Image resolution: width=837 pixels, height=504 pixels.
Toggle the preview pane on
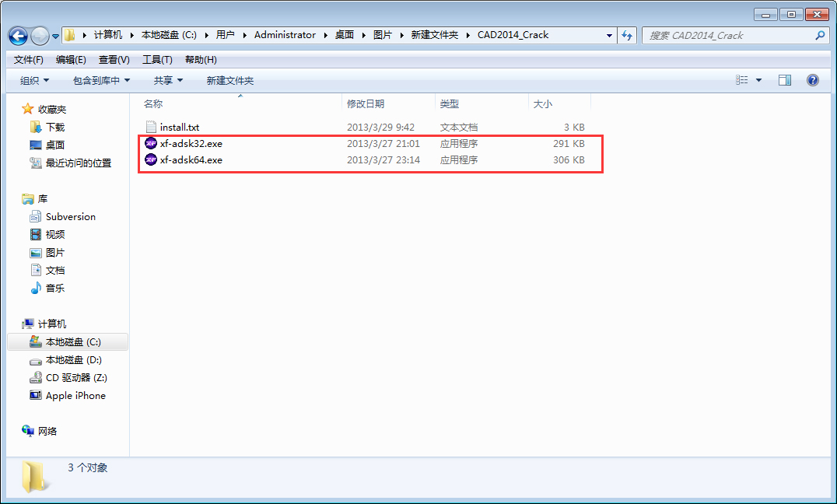pyautogui.click(x=785, y=79)
